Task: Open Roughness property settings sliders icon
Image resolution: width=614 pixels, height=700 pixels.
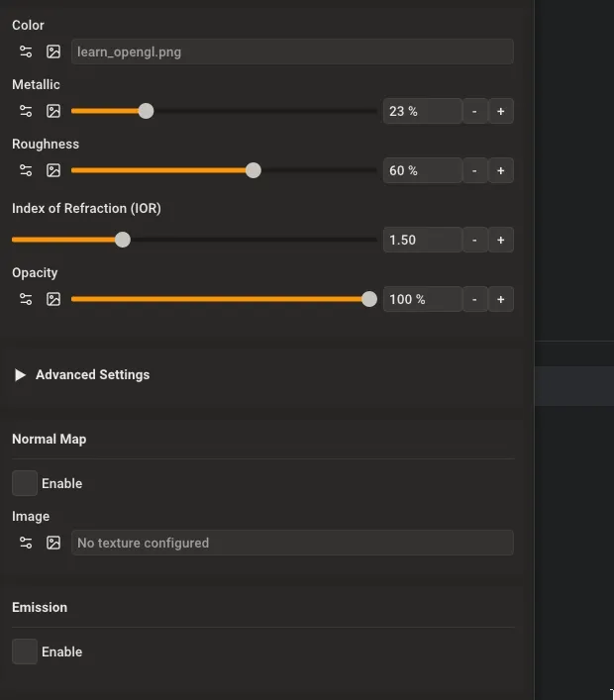Action: pyautogui.click(x=26, y=170)
